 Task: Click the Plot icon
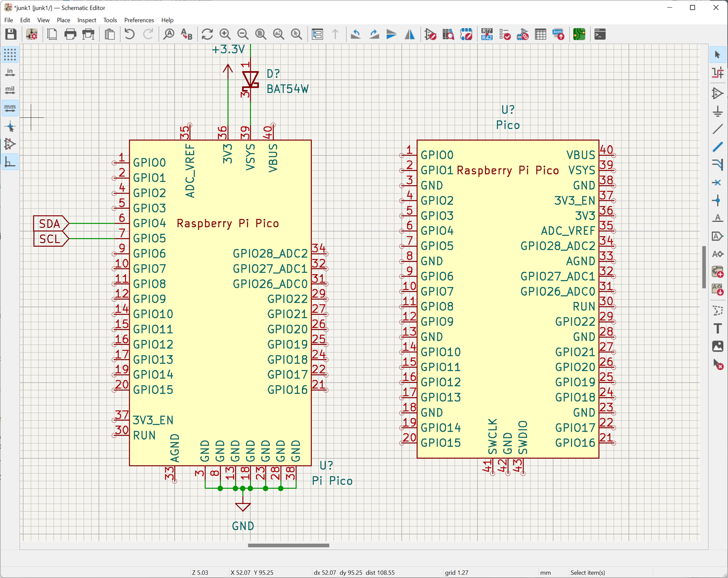pos(88,34)
